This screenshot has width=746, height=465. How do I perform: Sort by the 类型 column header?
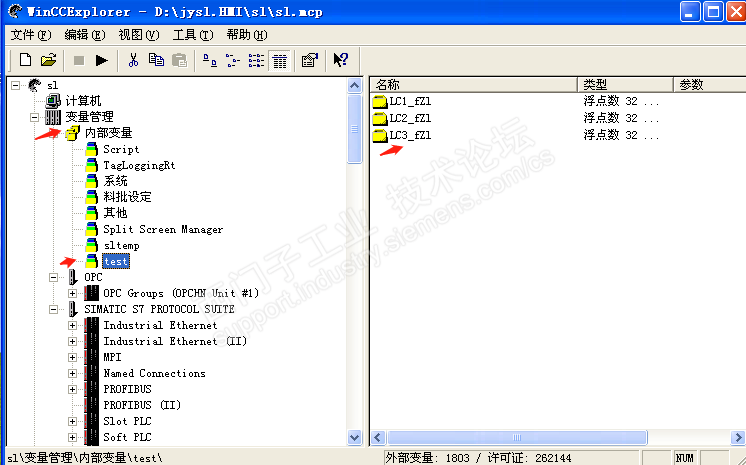pos(626,85)
